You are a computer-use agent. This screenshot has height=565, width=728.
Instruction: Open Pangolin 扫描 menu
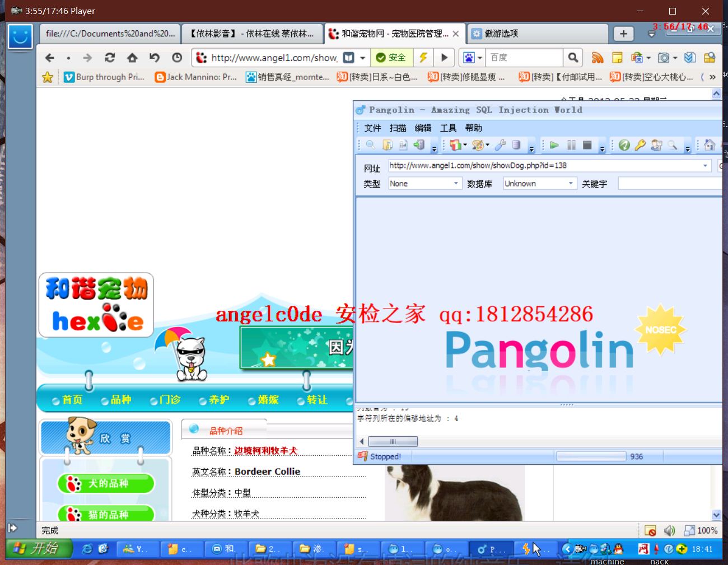point(398,128)
